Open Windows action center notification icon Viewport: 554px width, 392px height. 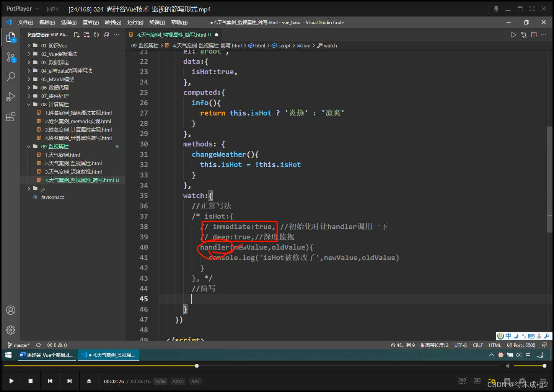click(x=540, y=355)
